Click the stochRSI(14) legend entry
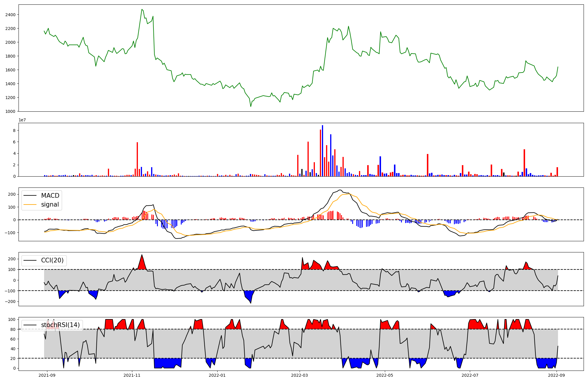Image resolution: width=588 pixels, height=382 pixels. click(x=60, y=325)
